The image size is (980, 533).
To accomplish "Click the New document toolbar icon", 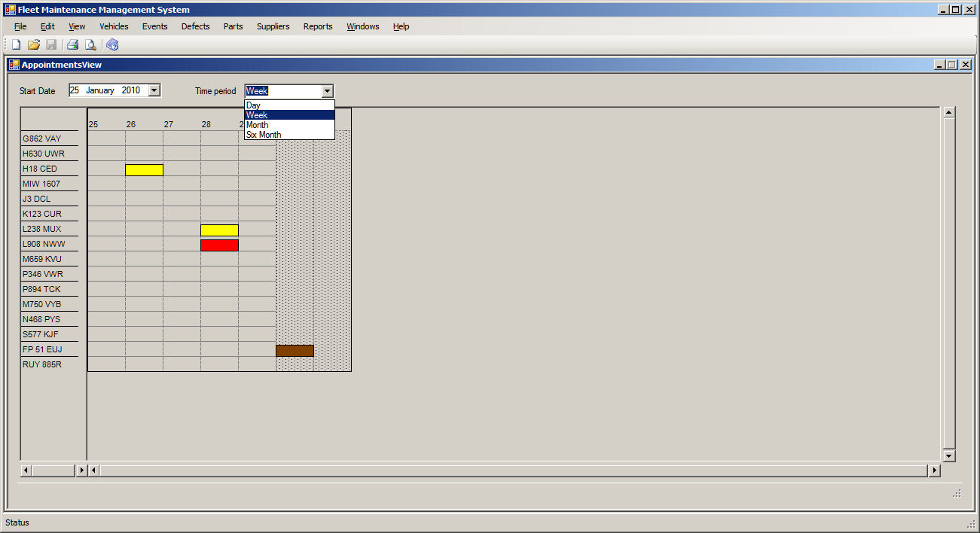I will [16, 44].
